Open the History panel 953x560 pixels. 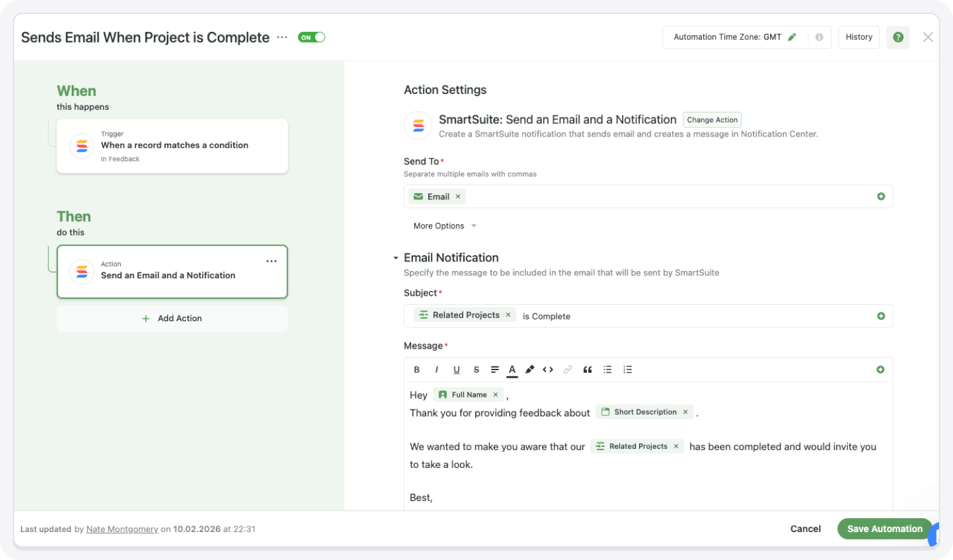(x=859, y=37)
